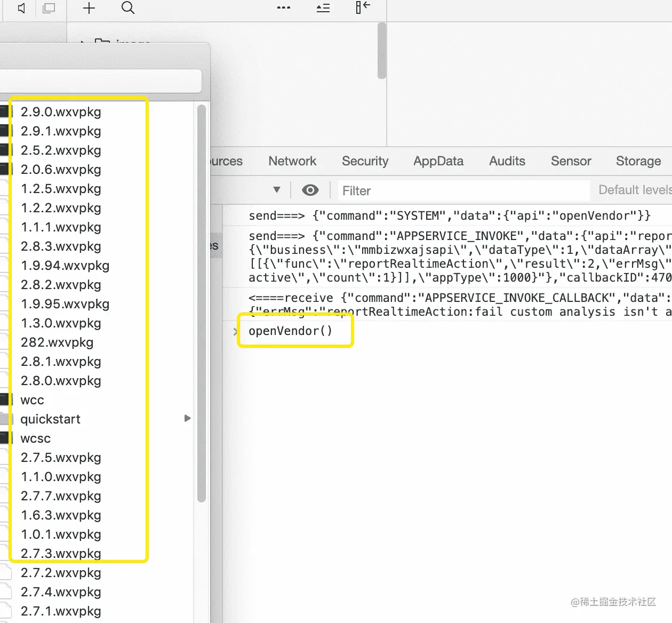Select file 2.7.5.wxvpkg

(x=61, y=458)
